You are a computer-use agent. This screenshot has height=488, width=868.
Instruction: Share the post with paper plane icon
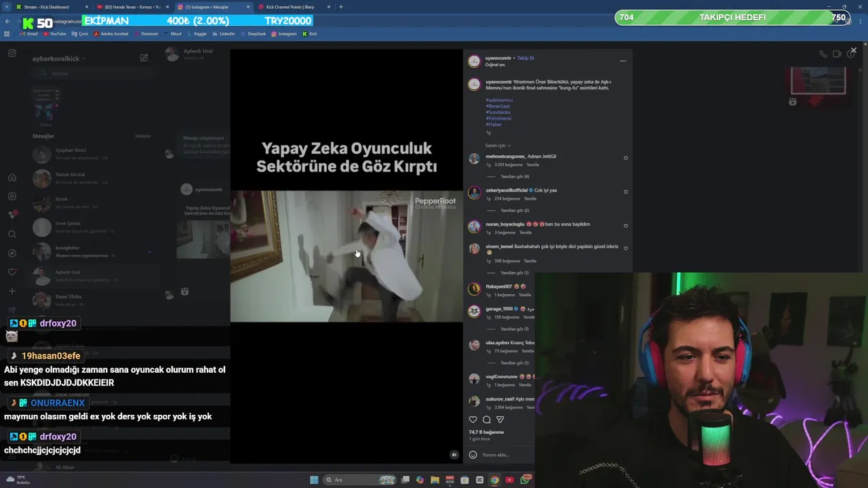coord(500,420)
